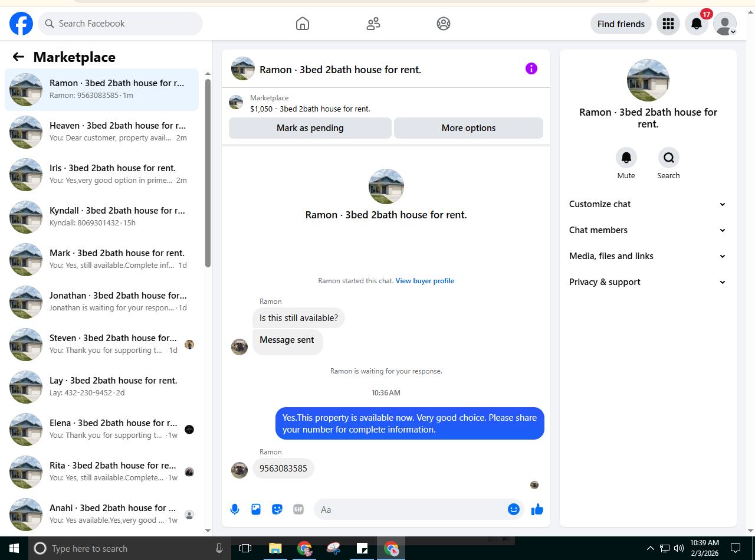The width and height of the screenshot is (755, 560).
Task: Open the account profile avatar menu
Action: click(x=725, y=24)
